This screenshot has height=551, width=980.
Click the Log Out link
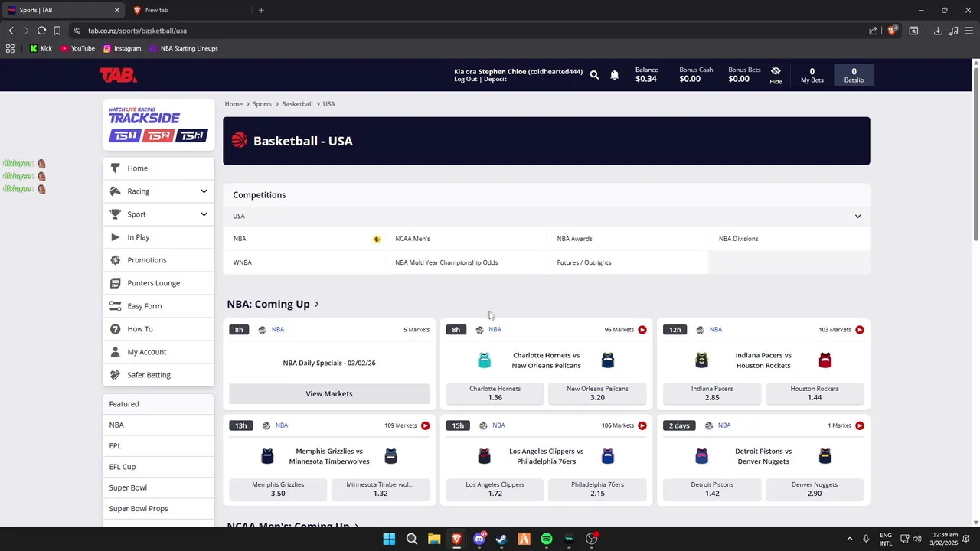(x=465, y=80)
